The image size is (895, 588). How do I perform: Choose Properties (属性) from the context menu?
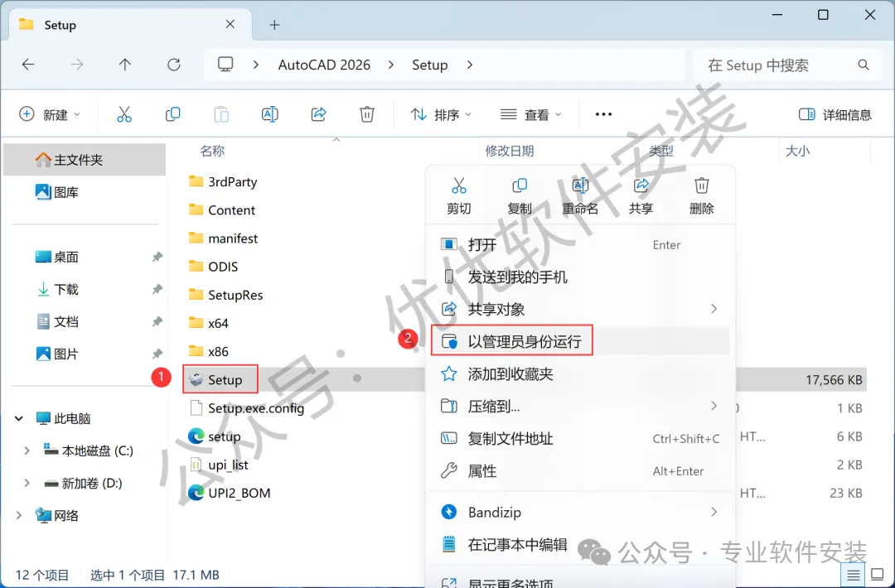(580, 471)
